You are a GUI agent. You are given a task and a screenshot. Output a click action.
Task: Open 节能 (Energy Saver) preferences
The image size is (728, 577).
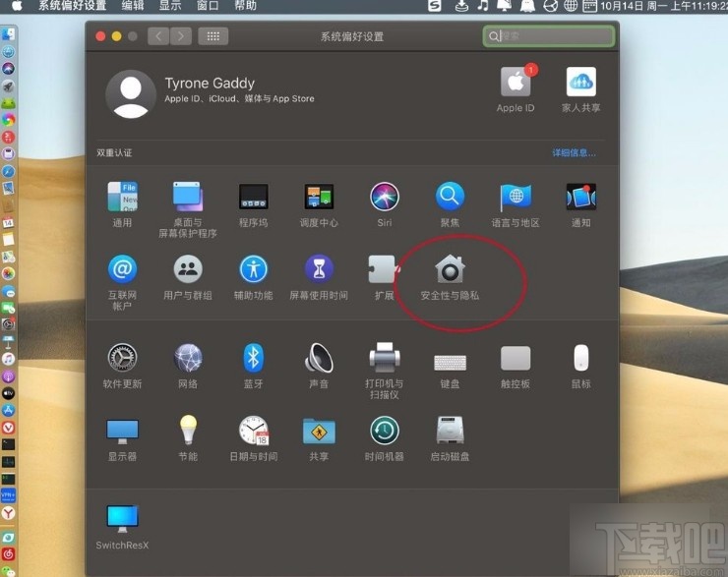[x=188, y=431]
